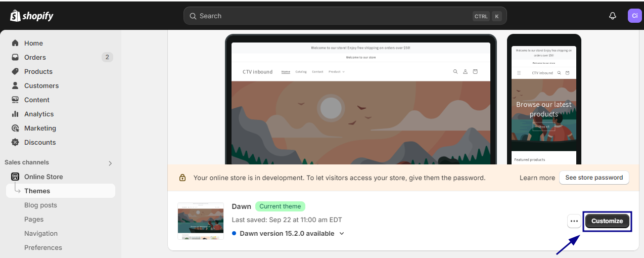644x258 pixels.
Task: Click the Products tag icon
Action: coord(15,71)
